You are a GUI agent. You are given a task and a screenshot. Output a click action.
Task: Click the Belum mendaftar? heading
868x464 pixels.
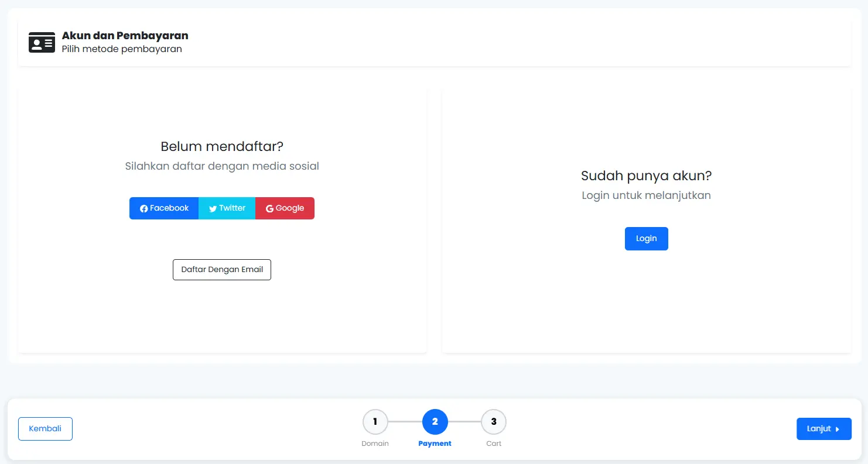(222, 146)
